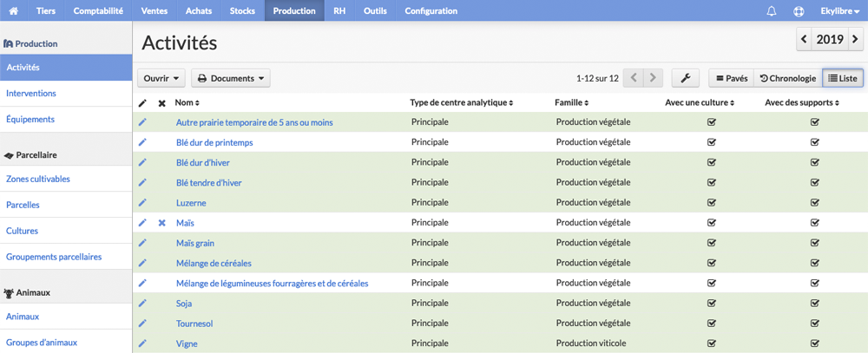Open Groupes d'animaux in sidebar
This screenshot has width=868, height=353.
[x=66, y=342]
